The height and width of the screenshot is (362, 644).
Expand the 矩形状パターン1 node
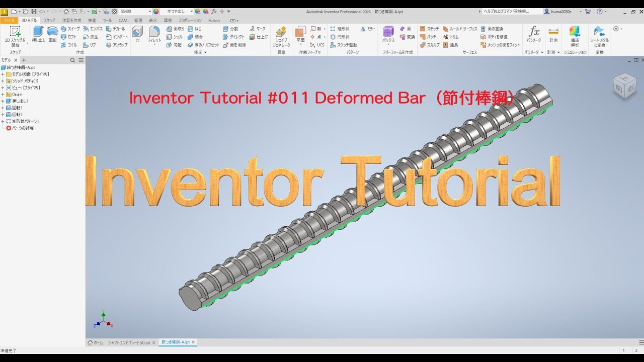click(x=3, y=121)
